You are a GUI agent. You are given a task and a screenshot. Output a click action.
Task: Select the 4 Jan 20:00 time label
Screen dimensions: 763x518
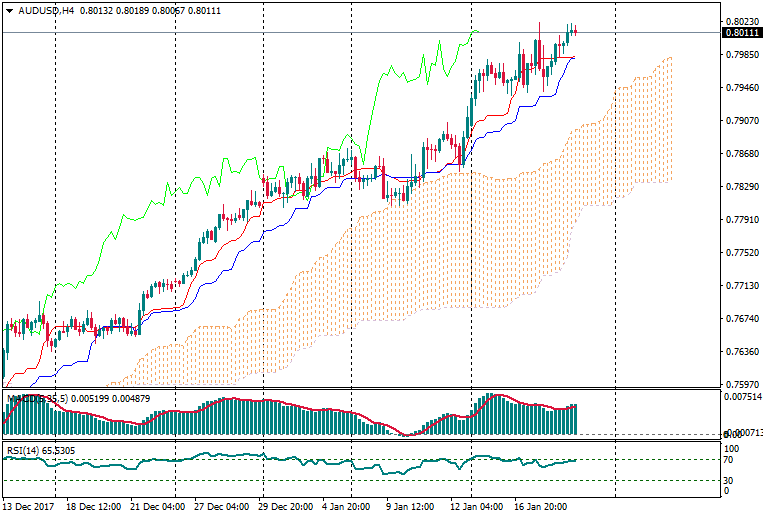tap(349, 507)
